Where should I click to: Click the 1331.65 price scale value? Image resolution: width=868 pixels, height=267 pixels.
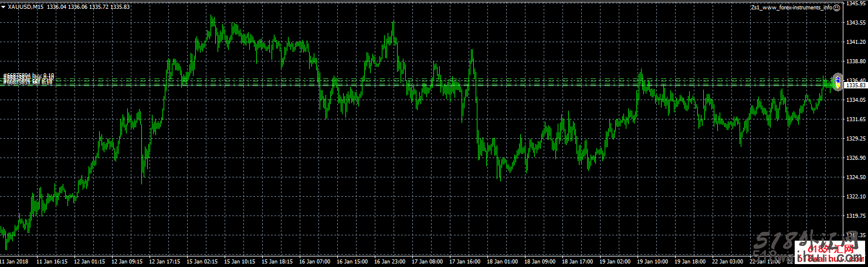856,119
